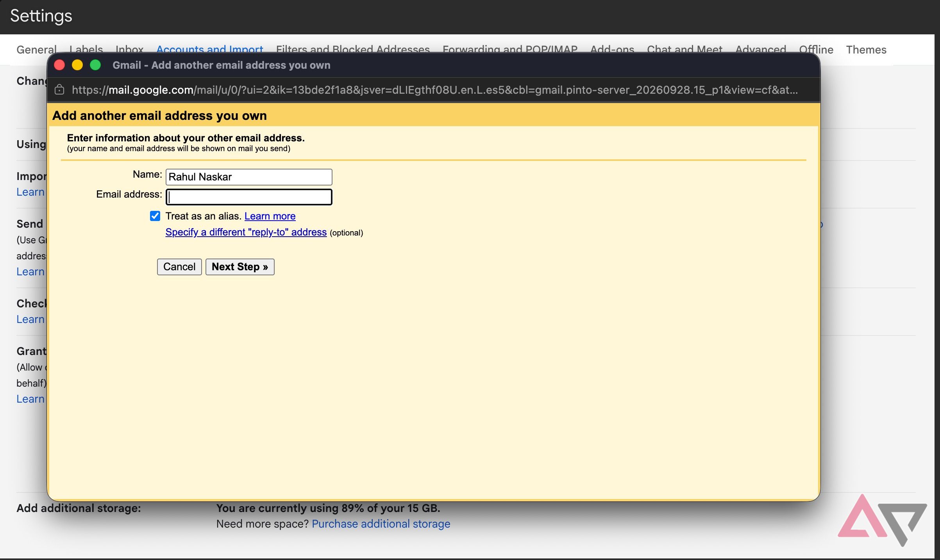Open the Learn more alias link
The width and height of the screenshot is (940, 560).
pos(270,216)
